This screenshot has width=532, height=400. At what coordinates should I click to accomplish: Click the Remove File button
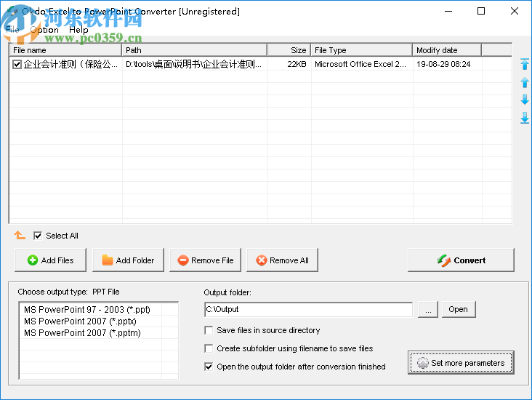coord(205,260)
